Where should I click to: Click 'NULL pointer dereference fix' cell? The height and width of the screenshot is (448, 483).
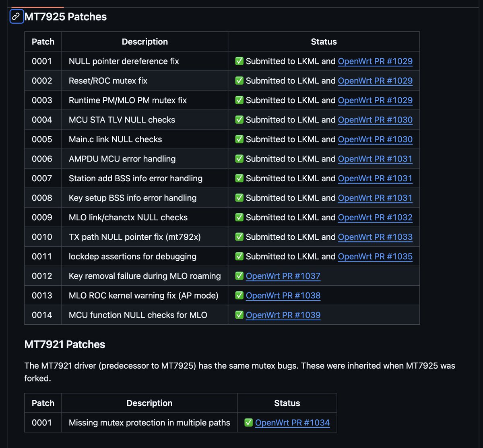145,61
